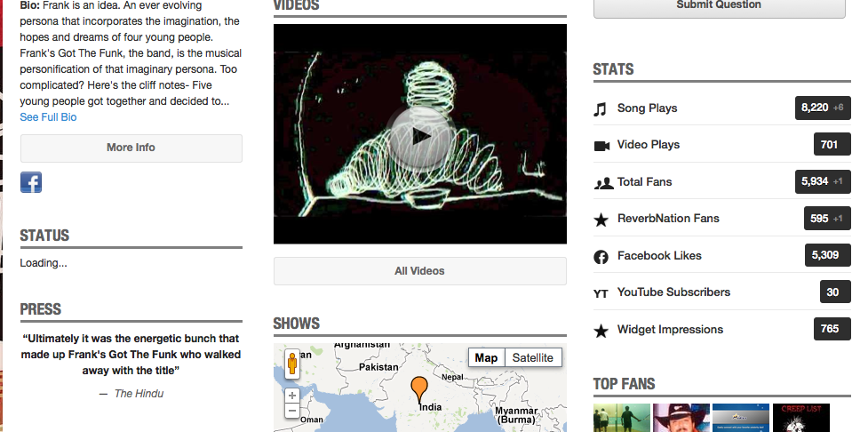Click the Video Plays camera icon
The width and height of the screenshot is (868, 432).
601,146
